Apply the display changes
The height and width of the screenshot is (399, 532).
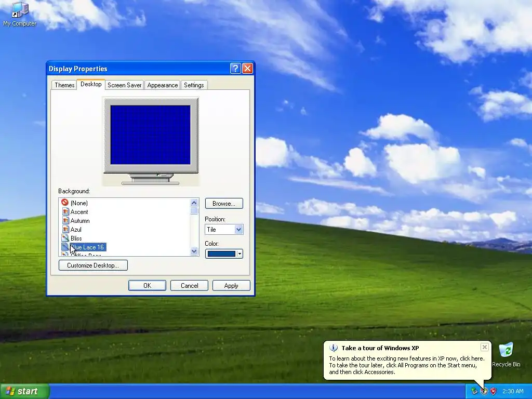pyautogui.click(x=231, y=286)
